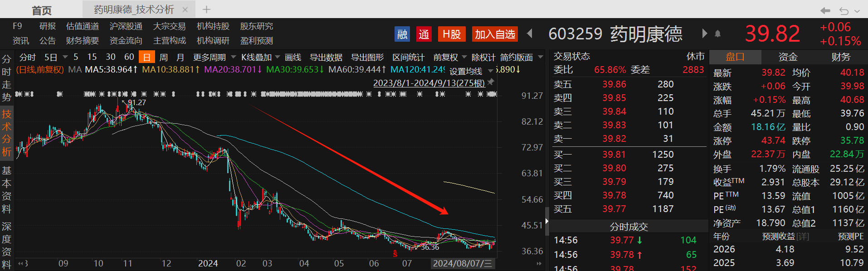Select 15-minute K-line period
Viewport: 868px width, 271px height.
[92, 57]
